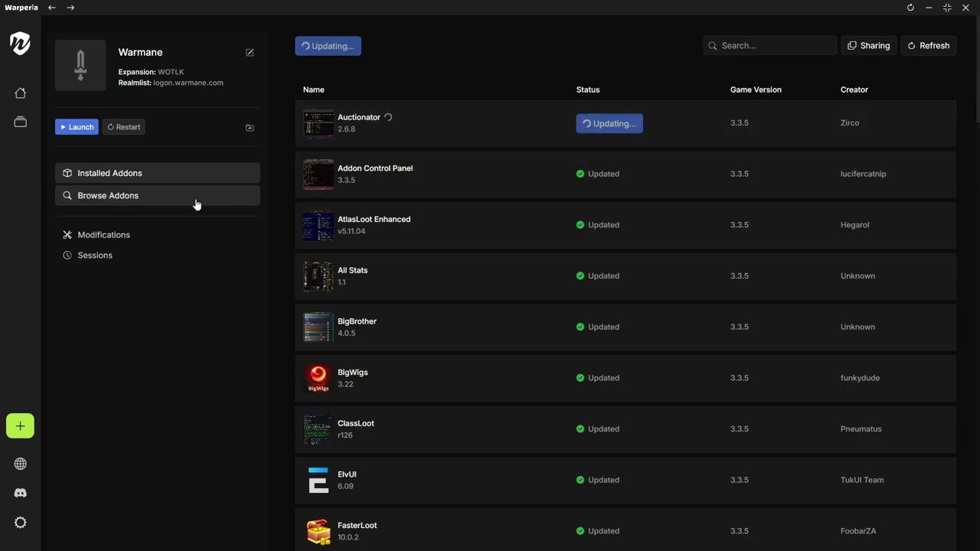Click the realmlist logon.warmane.com text
Screen dimensions: 980x551
188,83
